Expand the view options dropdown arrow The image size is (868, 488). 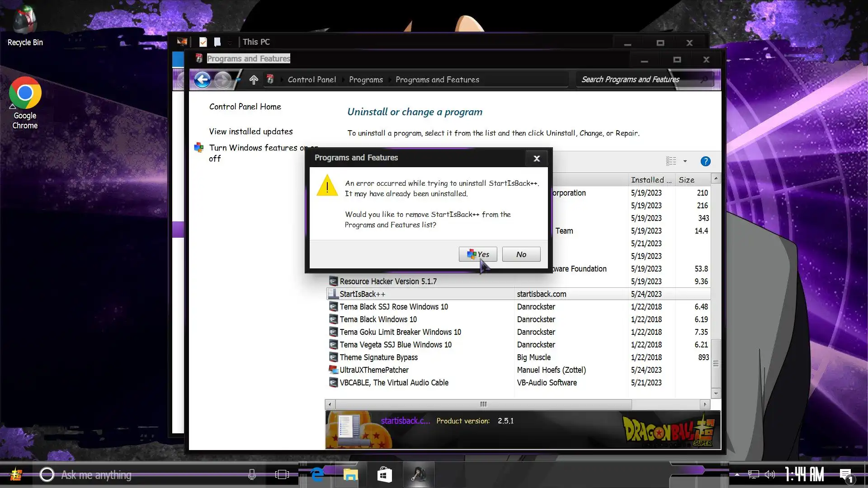[x=685, y=161]
